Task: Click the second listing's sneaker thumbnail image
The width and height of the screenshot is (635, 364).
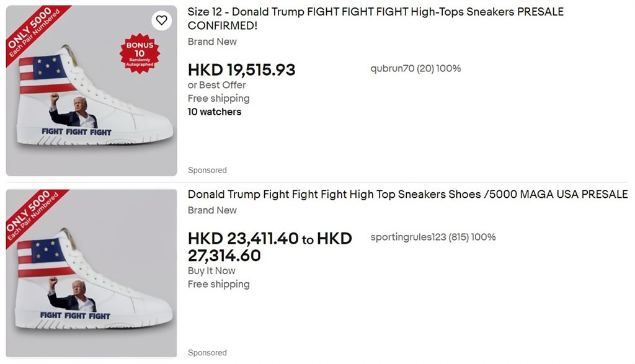Action: point(93,279)
